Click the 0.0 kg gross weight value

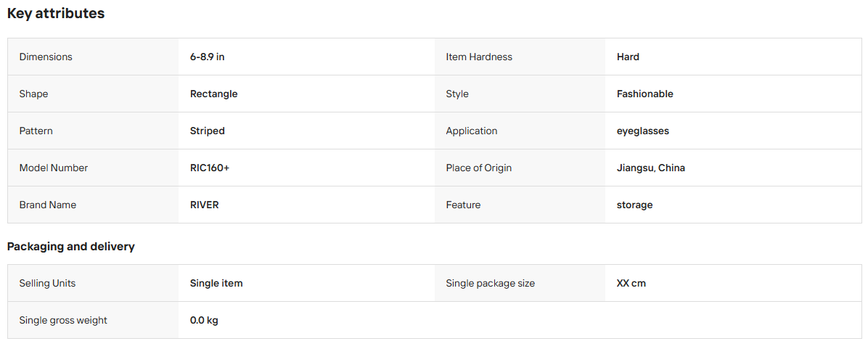(x=204, y=320)
